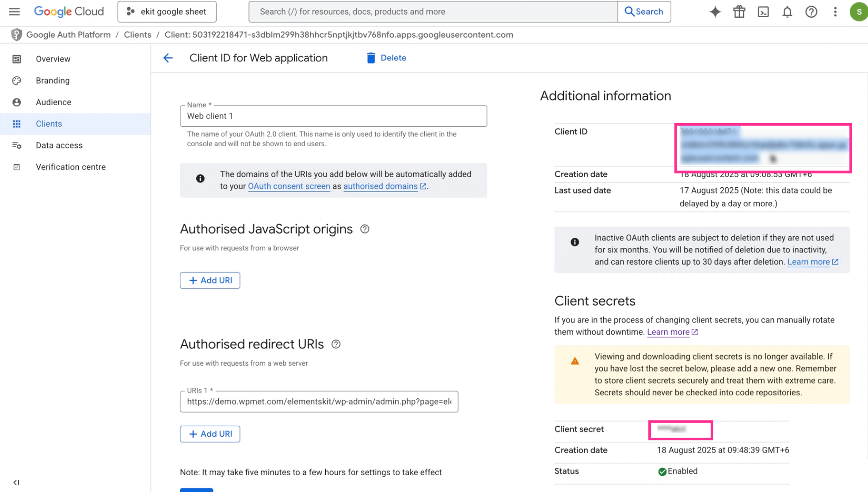The height and width of the screenshot is (492, 868).
Task: Edit the Name field Web client 1
Action: tap(333, 116)
